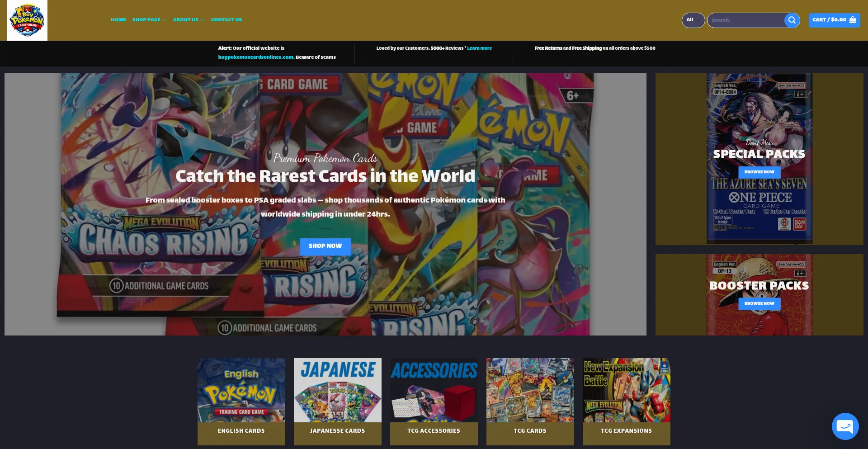Click the Premium Pokemon Cards script text
This screenshot has width=868, height=449.
click(325, 158)
